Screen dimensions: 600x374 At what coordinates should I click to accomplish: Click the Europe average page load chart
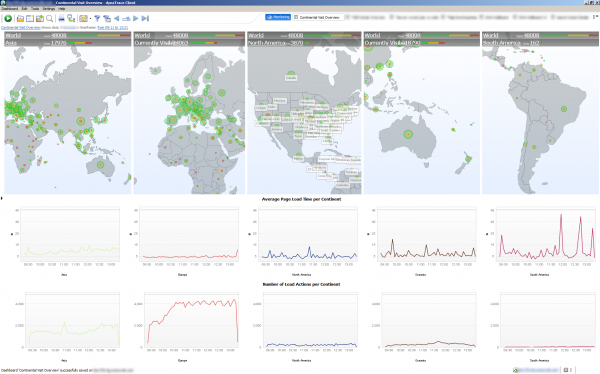tap(189, 234)
